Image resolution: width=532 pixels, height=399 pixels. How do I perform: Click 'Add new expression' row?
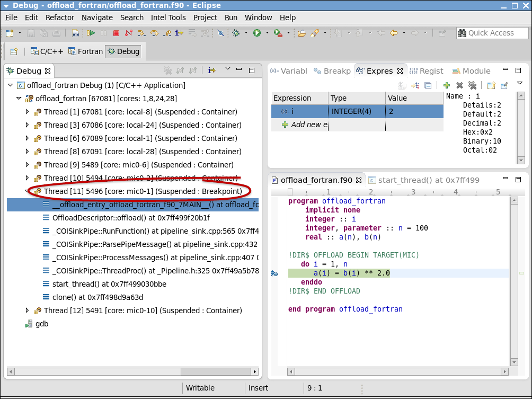[x=357, y=125]
